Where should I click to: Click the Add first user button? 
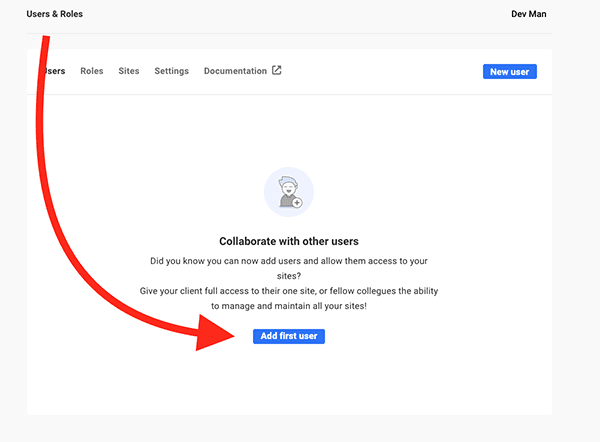(289, 336)
